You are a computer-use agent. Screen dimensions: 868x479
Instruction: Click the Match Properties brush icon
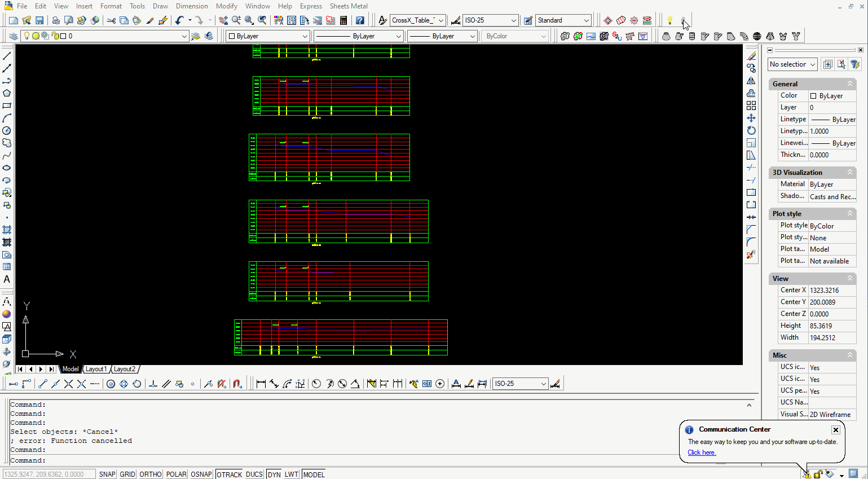[150, 20]
